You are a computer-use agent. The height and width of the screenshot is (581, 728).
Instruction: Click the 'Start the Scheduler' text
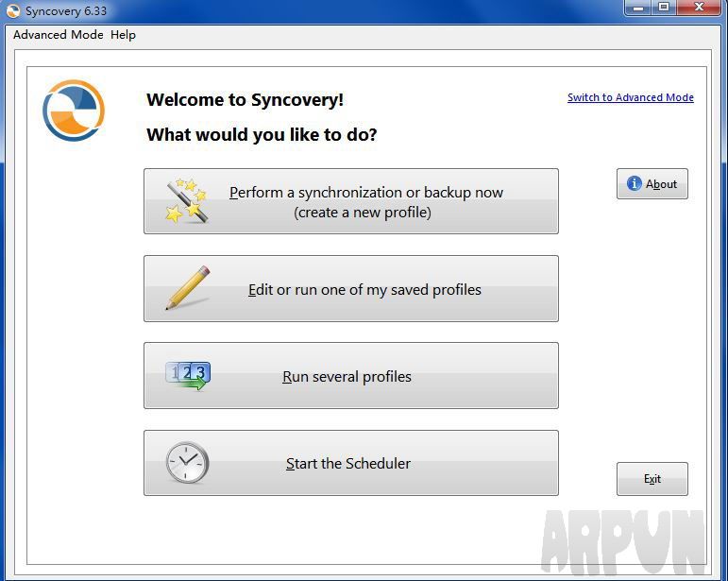click(x=348, y=464)
